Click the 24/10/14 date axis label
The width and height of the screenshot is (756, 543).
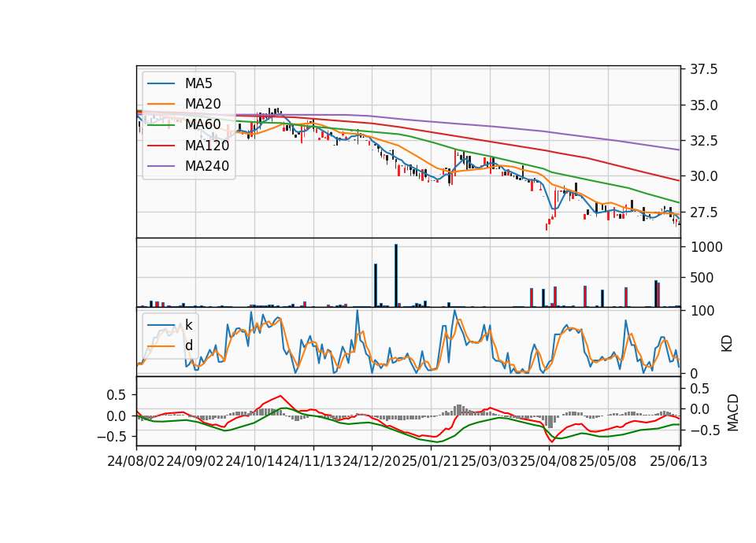click(254, 462)
